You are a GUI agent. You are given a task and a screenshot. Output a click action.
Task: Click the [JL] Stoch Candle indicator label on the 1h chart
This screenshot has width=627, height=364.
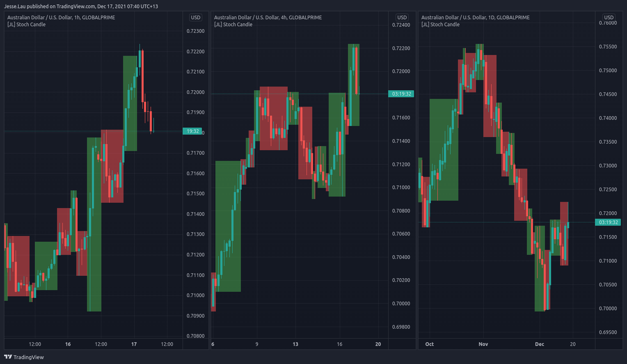click(26, 25)
